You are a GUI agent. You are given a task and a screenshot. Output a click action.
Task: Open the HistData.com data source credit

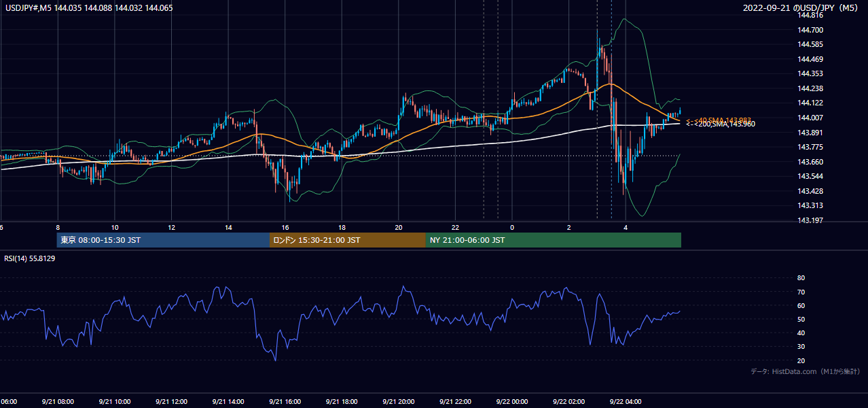click(806, 371)
